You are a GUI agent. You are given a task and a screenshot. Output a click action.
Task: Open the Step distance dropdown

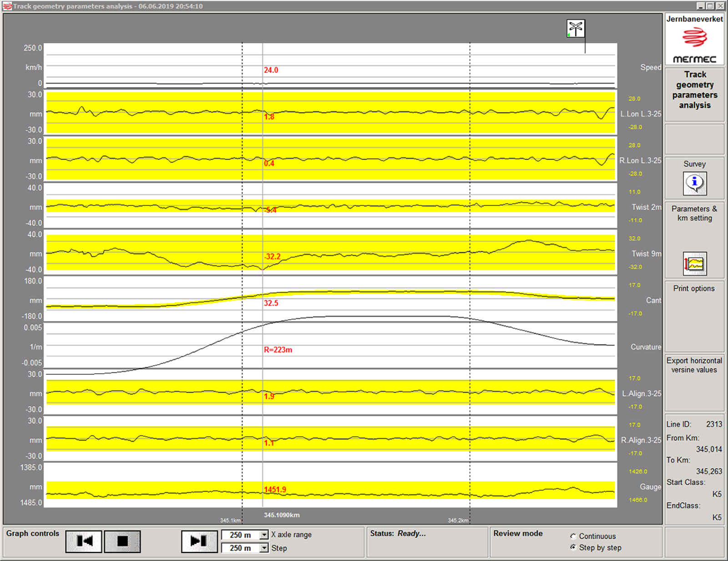pyautogui.click(x=263, y=548)
